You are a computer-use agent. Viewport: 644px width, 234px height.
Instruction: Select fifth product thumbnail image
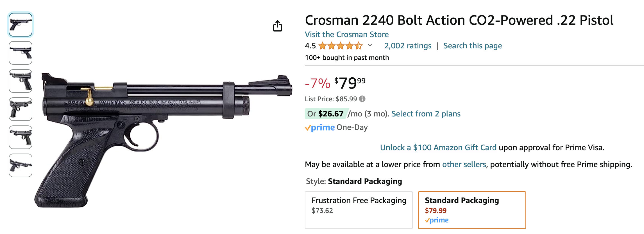(x=21, y=137)
